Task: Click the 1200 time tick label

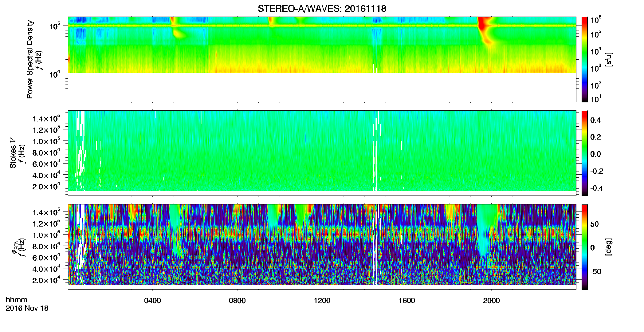Action: pos(322,301)
